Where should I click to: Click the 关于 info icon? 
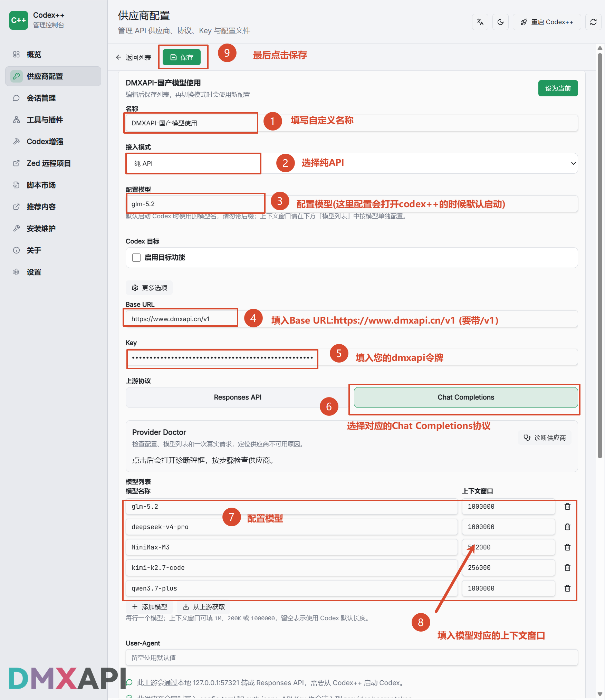(x=16, y=250)
